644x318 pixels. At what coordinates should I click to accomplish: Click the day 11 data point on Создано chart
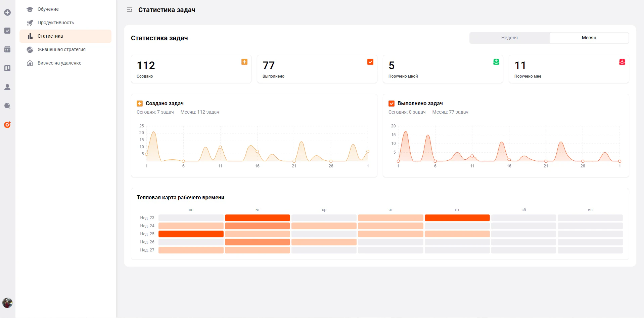coord(220,147)
